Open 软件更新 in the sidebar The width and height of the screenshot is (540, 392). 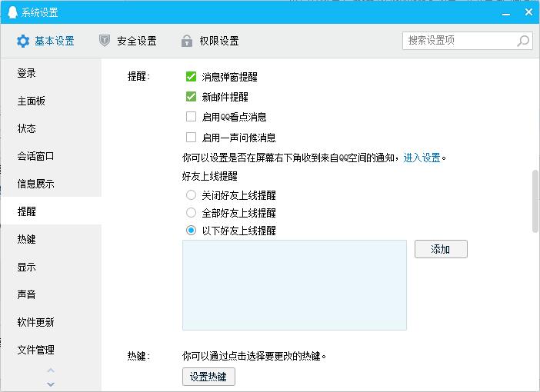[x=51, y=322]
